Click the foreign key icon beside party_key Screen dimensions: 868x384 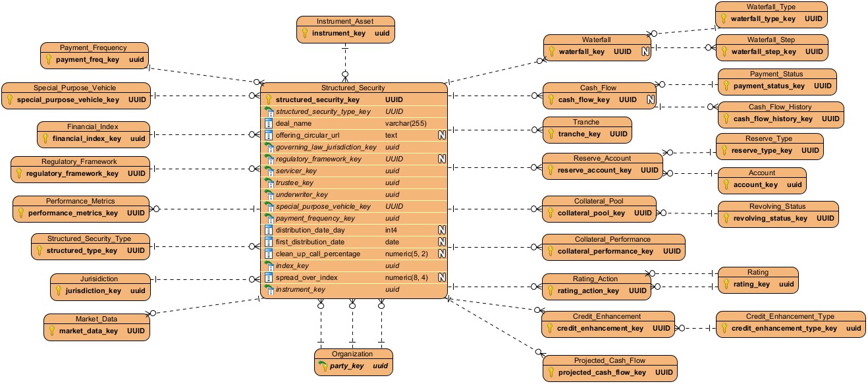coord(322,366)
